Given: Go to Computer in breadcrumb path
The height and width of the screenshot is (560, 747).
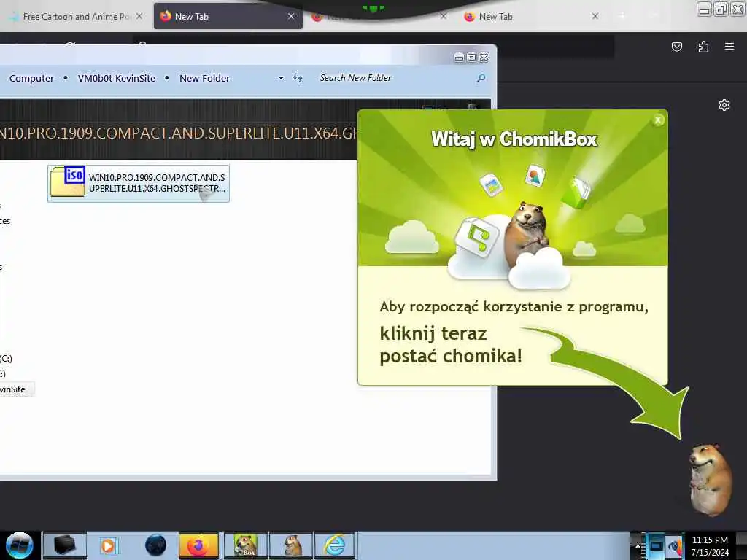Looking at the screenshot, I should coord(31,78).
